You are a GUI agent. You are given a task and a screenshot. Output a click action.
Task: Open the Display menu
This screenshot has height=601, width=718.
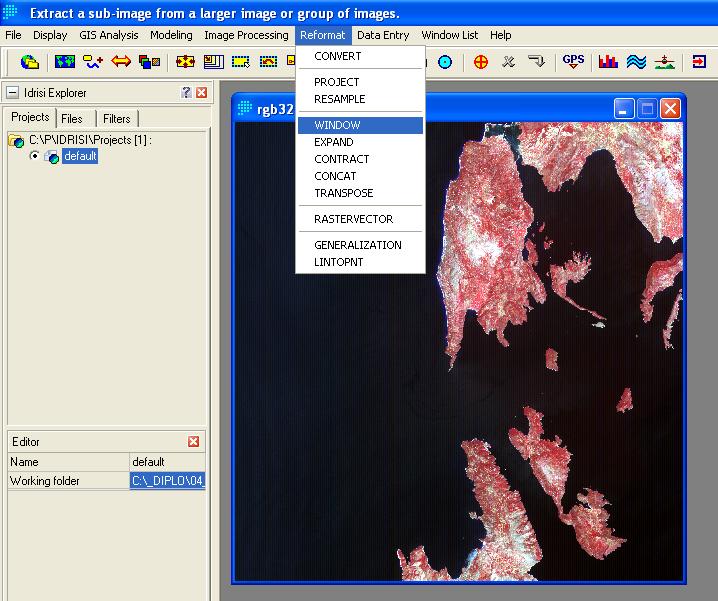[50, 35]
